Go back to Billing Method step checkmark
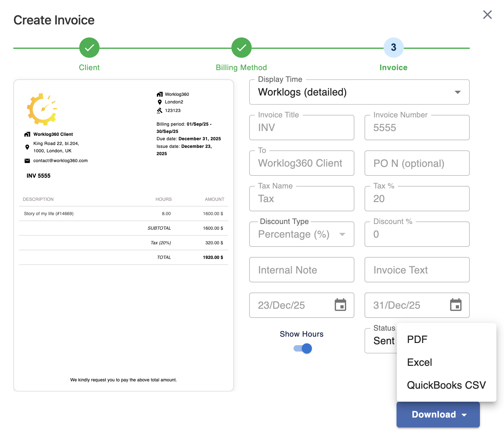504x448 pixels. coord(242,48)
